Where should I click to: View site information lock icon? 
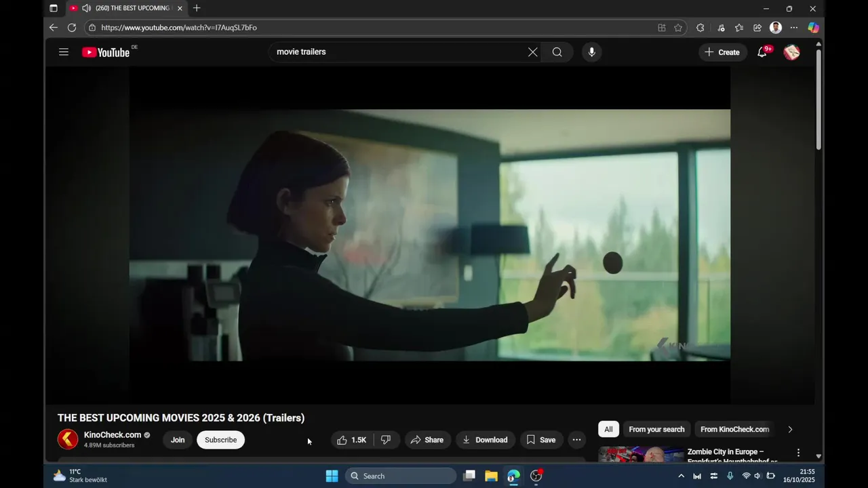coord(93,28)
